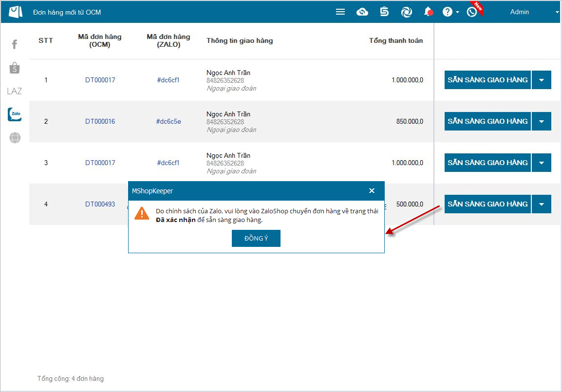Click the total 850.000,0 cell
Screen dimensions: 562x392
click(x=409, y=121)
